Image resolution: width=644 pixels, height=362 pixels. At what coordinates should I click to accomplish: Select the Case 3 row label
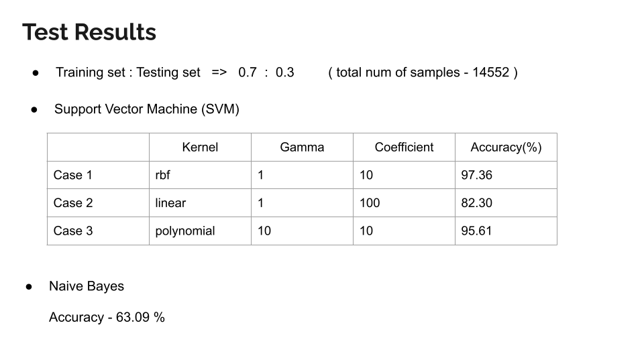pyautogui.click(x=98, y=231)
